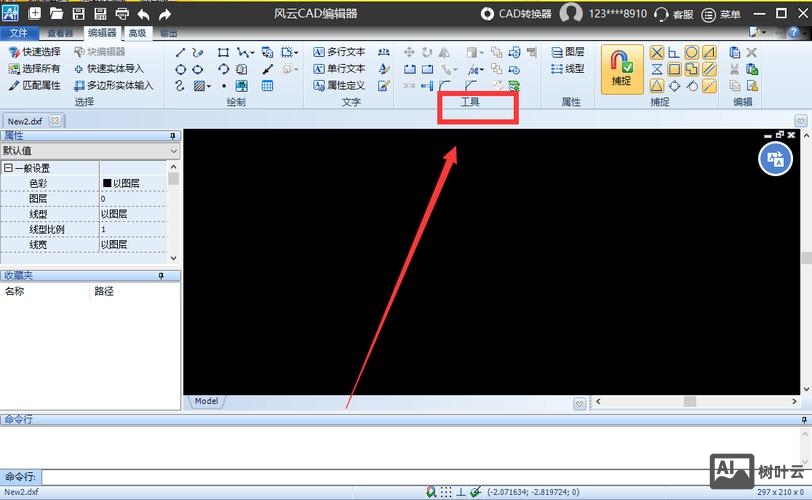
Task: Click the 图层 button in 属性 group
Action: click(x=568, y=52)
